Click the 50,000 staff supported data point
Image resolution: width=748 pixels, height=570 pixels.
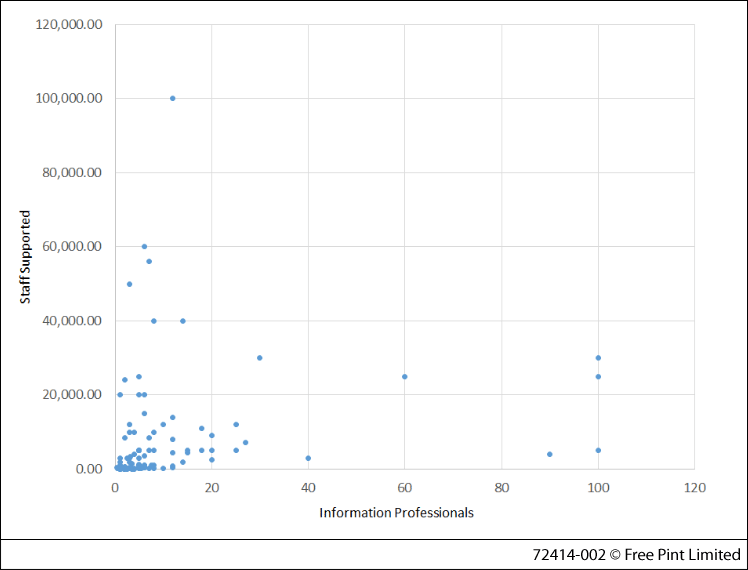129,284
